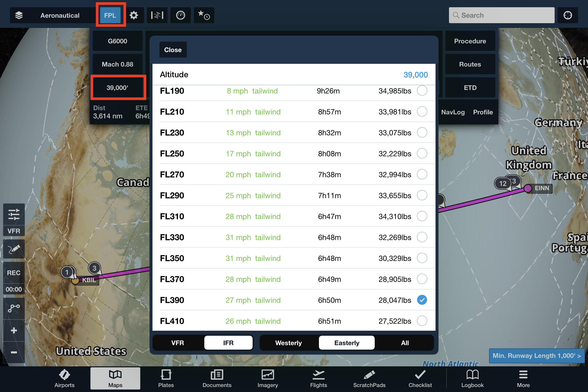The image size is (588, 392).
Task: Select FL310 altitude radio button
Action: [x=422, y=216]
